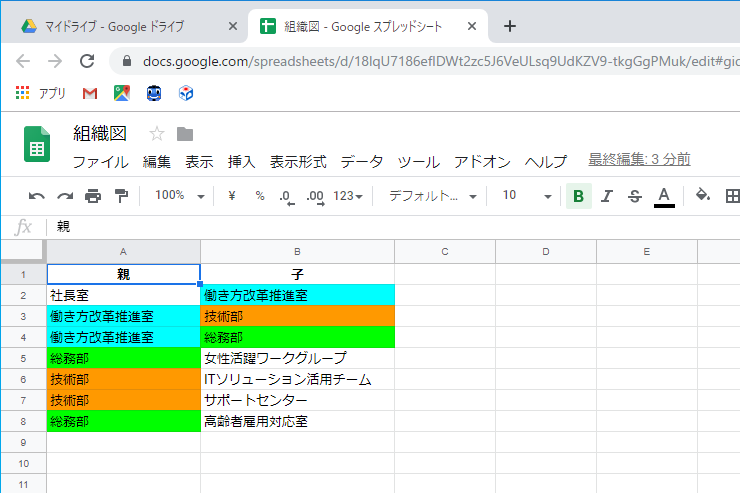This screenshot has width=740, height=493.
Task: Open the blue robot-face bookmark
Action: (154, 93)
